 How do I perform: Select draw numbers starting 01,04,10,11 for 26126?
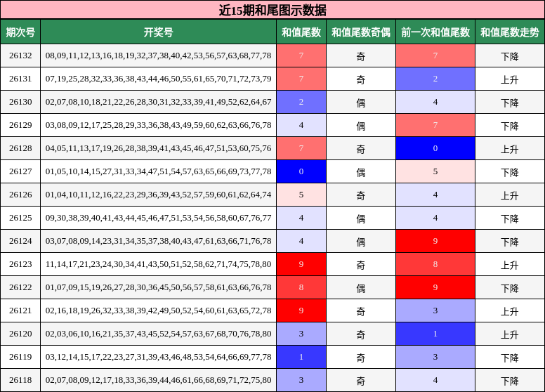pyautogui.click(x=159, y=195)
